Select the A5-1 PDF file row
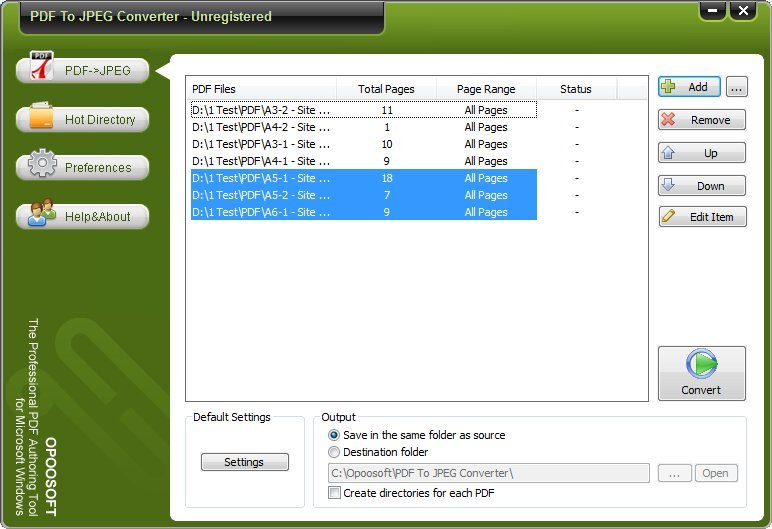The width and height of the screenshot is (772, 529). click(363, 178)
